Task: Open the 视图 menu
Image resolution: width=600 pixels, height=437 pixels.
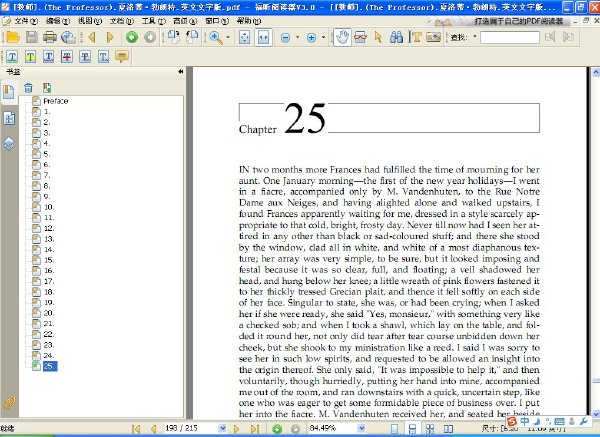Action: 90,21
